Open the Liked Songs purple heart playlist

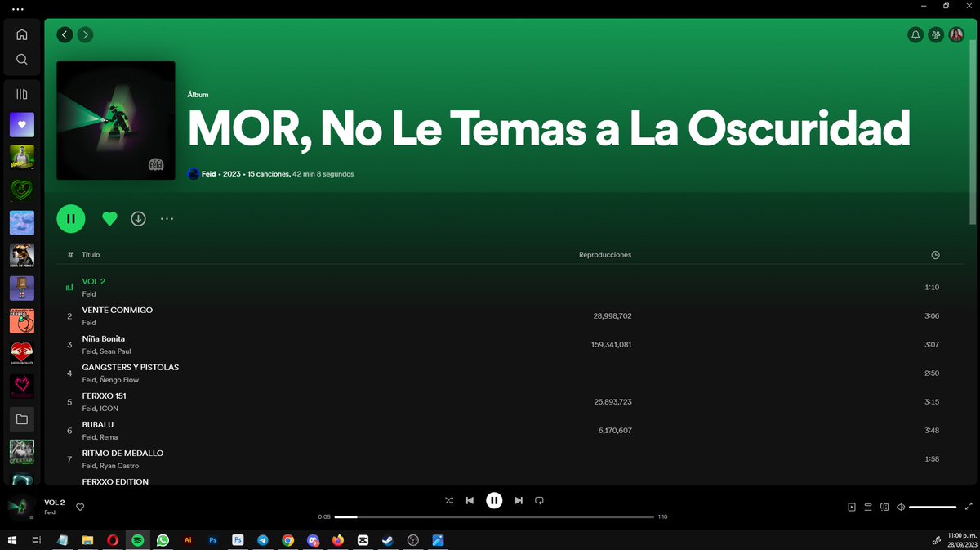(22, 125)
